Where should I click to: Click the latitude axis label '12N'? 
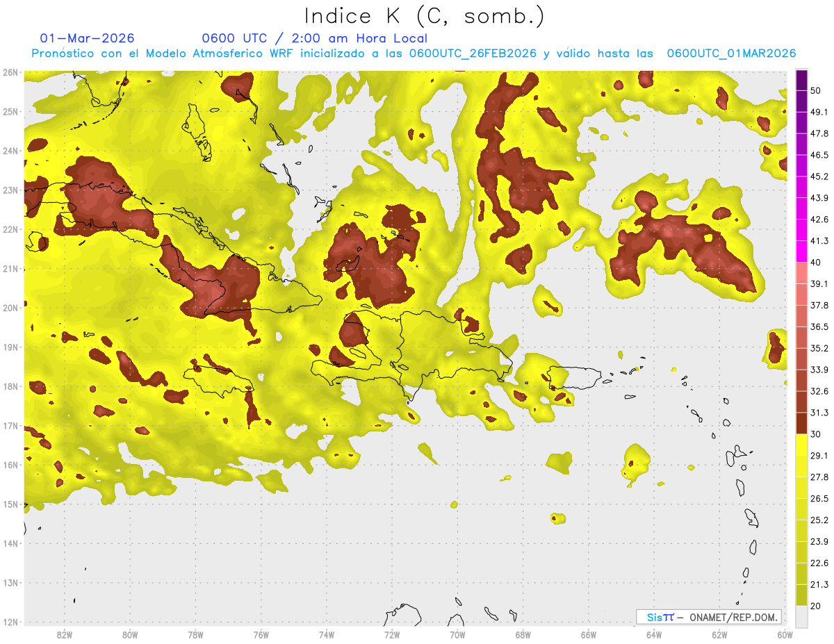tap(10, 622)
